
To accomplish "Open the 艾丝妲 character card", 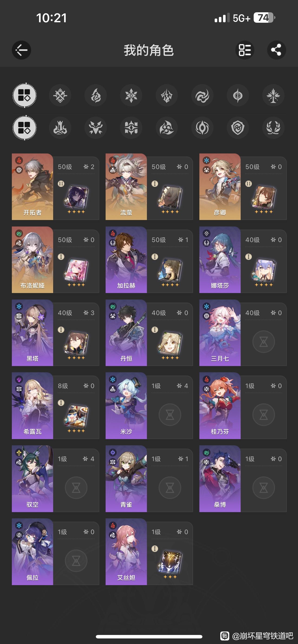I will (149, 552).
